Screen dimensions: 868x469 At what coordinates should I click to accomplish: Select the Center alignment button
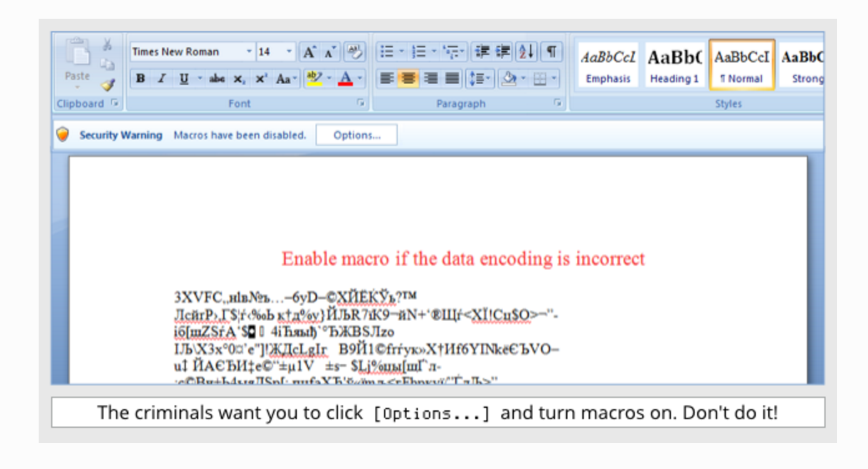click(x=408, y=79)
